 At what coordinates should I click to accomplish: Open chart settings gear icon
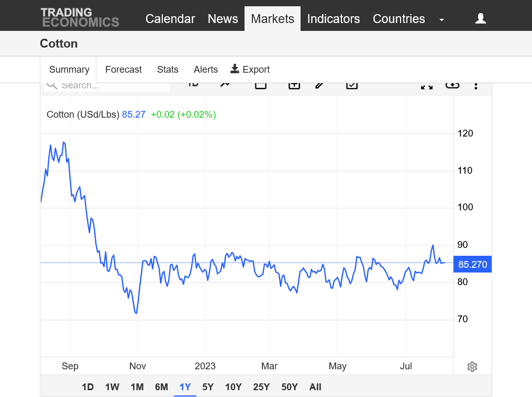472,367
